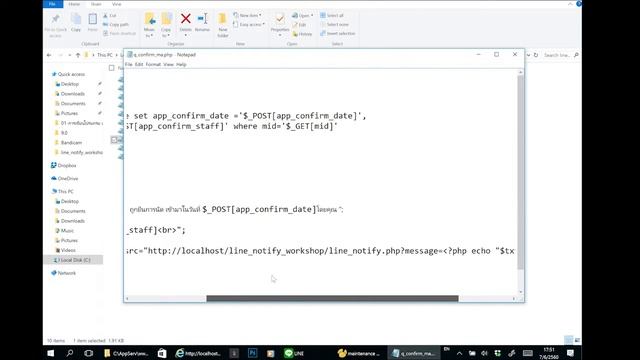Open the Notepad View menu
This screenshot has height=360, width=640.
168,64
